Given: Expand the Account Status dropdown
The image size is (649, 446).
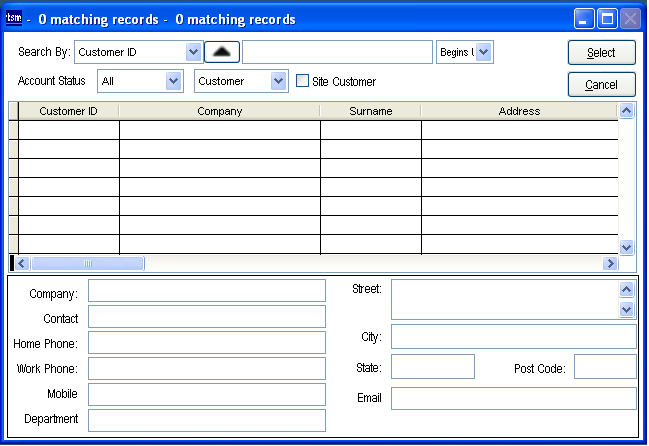Looking at the screenshot, I should (174, 81).
